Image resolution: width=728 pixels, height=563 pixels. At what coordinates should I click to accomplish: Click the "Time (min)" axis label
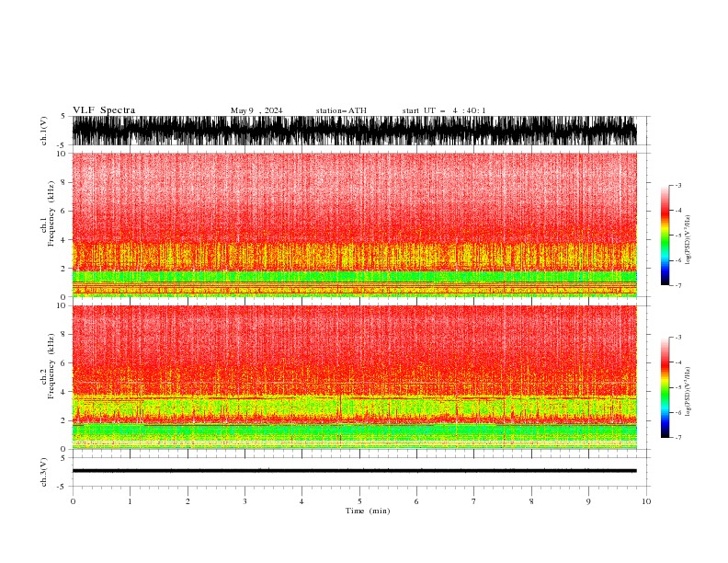(368, 511)
